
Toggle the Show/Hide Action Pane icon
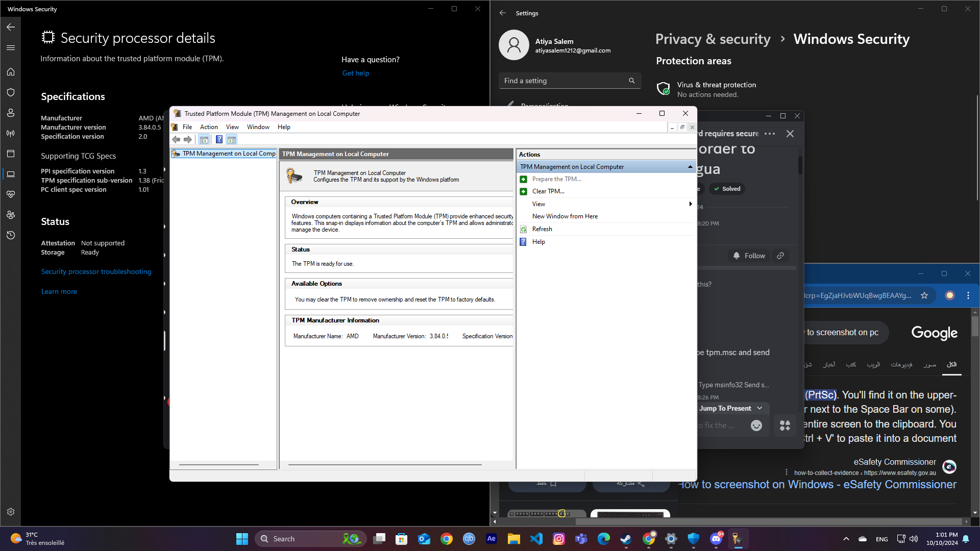[232, 139]
